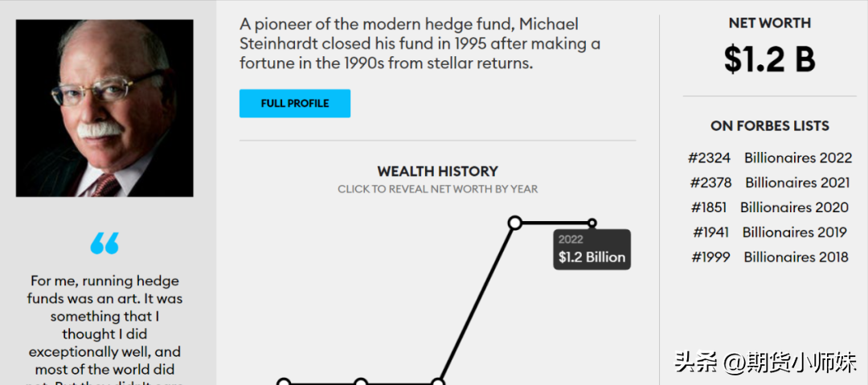Click the WEALTH HISTORY heading
This screenshot has height=385, width=868.
(x=437, y=171)
